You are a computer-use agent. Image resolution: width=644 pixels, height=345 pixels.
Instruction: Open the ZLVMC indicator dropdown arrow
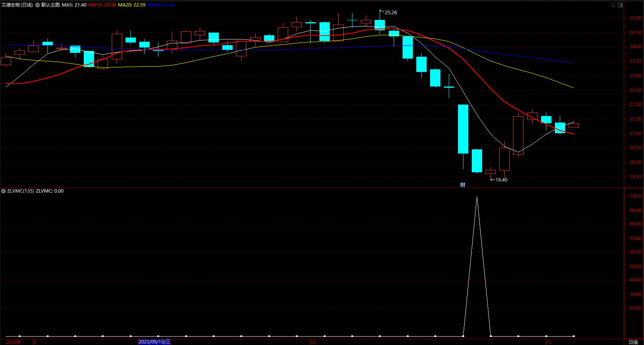point(3,191)
